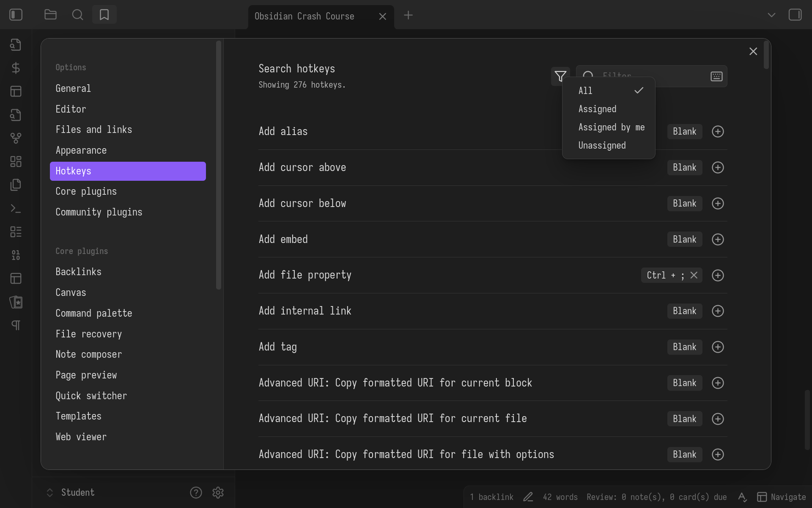Image resolution: width=812 pixels, height=508 pixels.
Task: Choose Assigned from the filter menu
Action: pyautogui.click(x=609, y=109)
